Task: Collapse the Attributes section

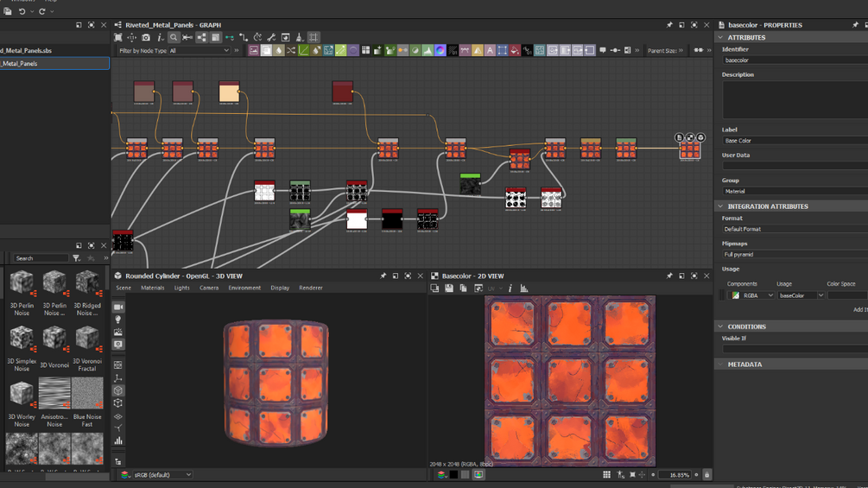Action: point(720,38)
